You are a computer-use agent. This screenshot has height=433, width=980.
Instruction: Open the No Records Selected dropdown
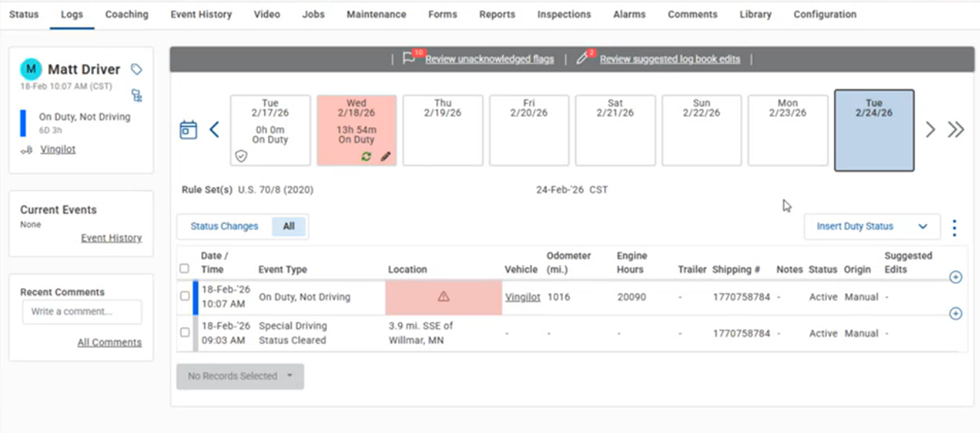[x=240, y=376]
